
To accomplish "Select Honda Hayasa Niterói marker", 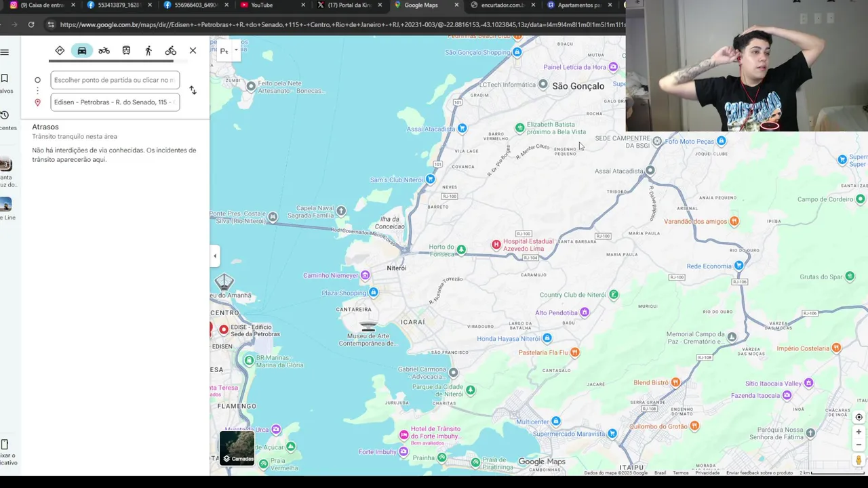I will (x=547, y=338).
